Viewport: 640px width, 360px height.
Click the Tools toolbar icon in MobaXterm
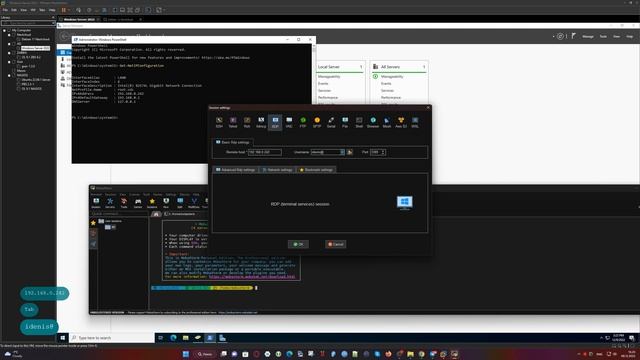tap(124, 203)
